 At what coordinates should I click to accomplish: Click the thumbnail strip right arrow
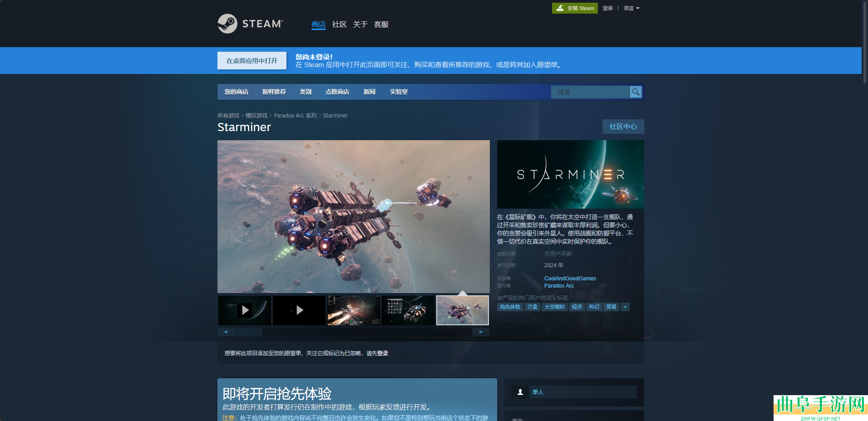point(481,332)
